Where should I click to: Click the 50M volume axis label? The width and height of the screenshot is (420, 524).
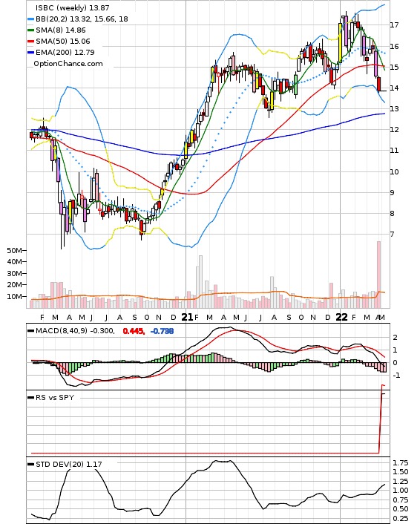click(15, 250)
